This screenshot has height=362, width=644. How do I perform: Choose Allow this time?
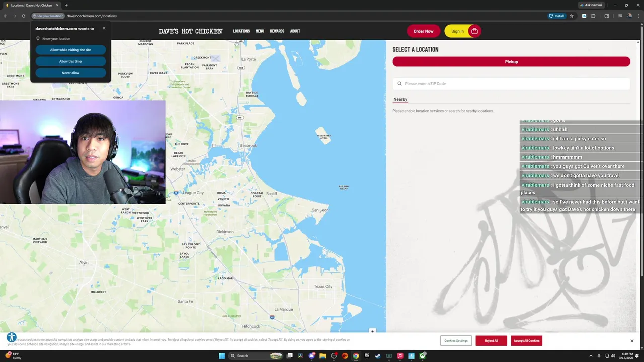70,61
